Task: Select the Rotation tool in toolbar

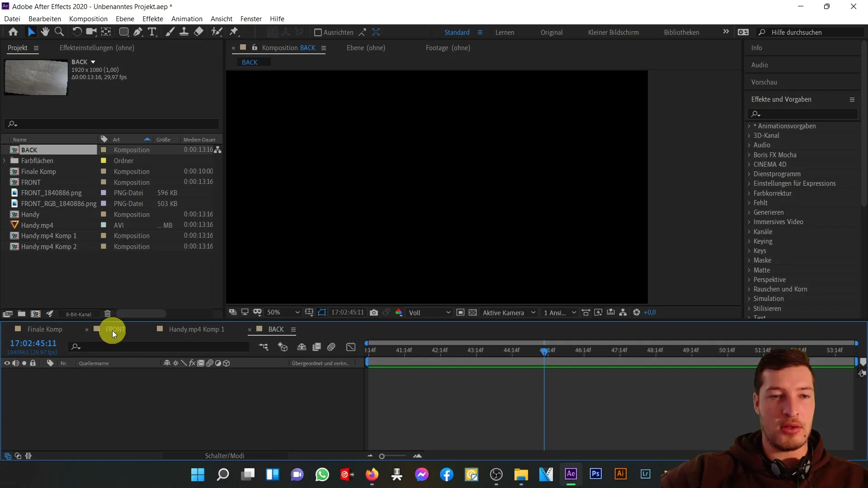Action: coord(76,32)
